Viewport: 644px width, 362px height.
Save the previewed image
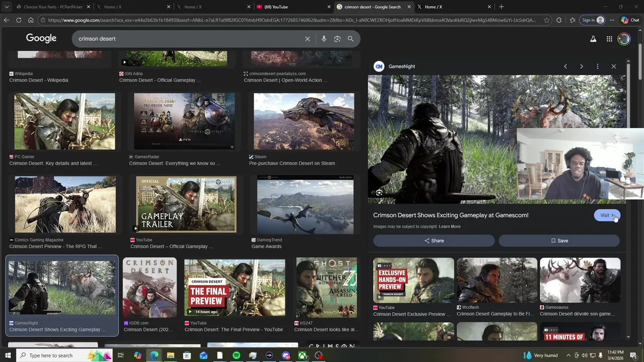tap(559, 241)
